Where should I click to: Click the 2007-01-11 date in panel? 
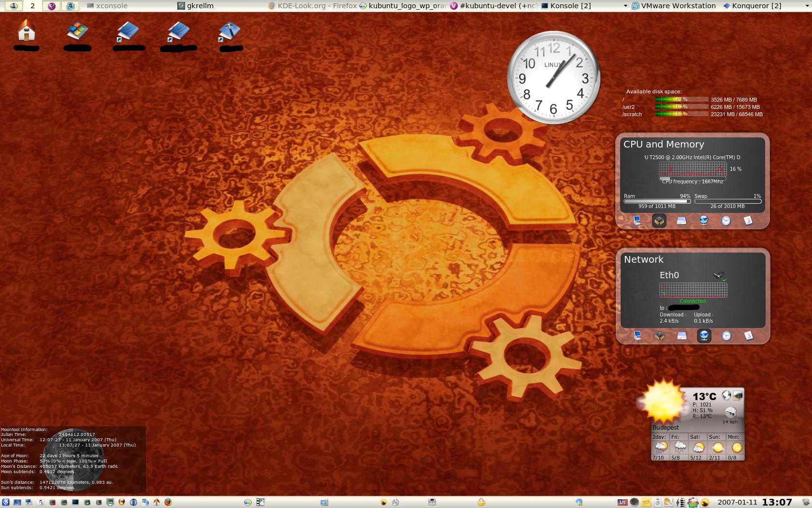coord(738,502)
